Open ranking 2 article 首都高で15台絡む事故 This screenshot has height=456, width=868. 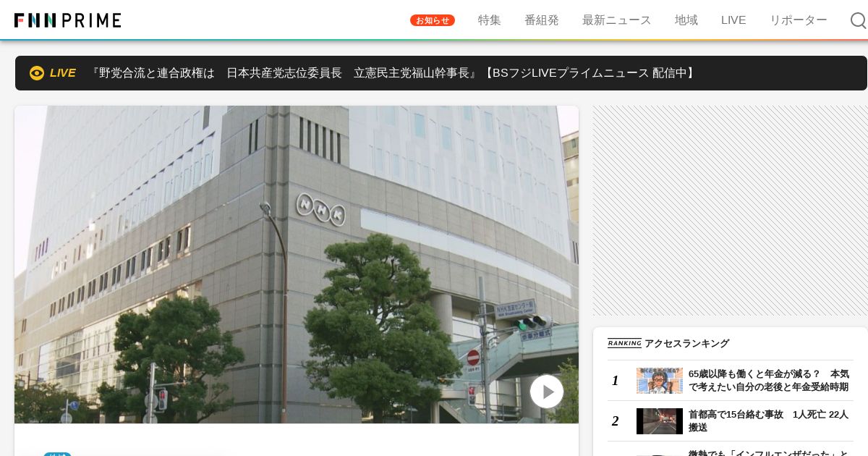coord(769,421)
